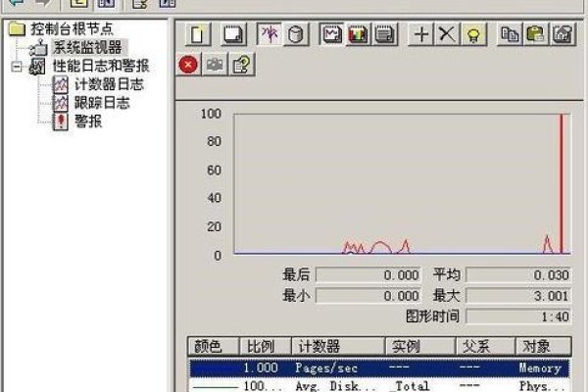588x392 pixels.
Task: Click the 图形时间 value field 1:40
Action: tap(518, 317)
